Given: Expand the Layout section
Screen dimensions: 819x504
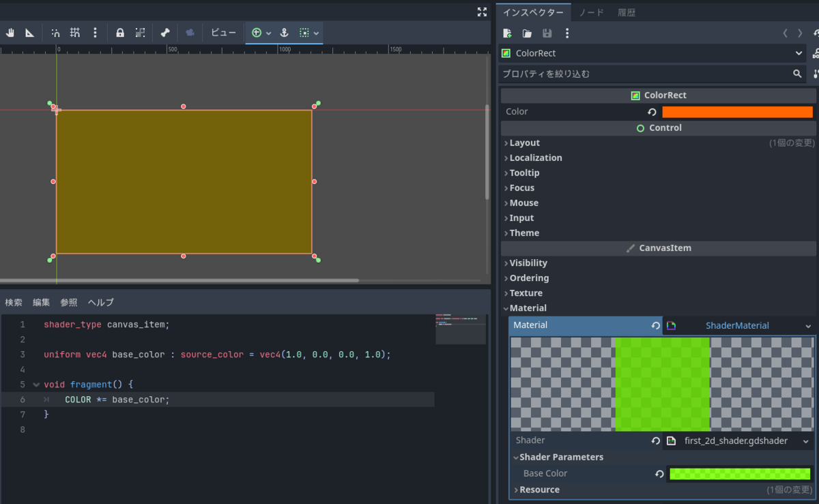Looking at the screenshot, I should [525, 143].
